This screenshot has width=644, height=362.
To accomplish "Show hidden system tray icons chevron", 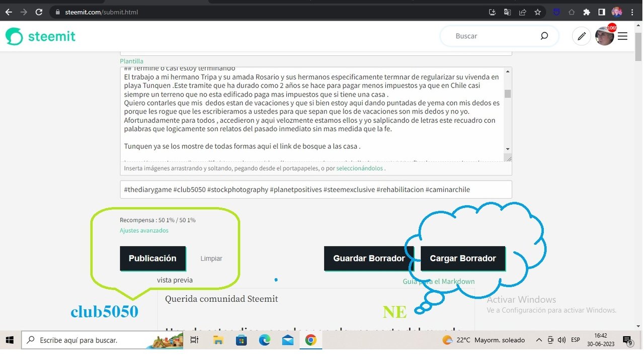I will (539, 340).
